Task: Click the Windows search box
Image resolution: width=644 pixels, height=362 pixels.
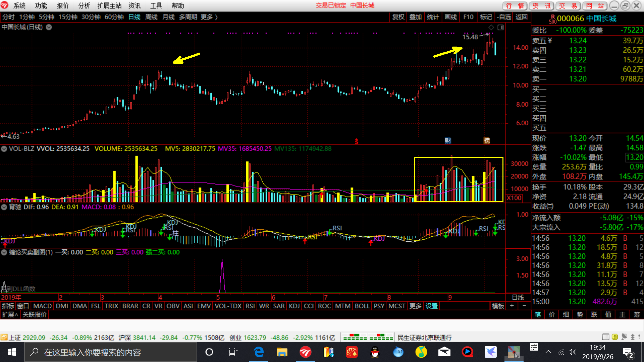Action: 111,352
